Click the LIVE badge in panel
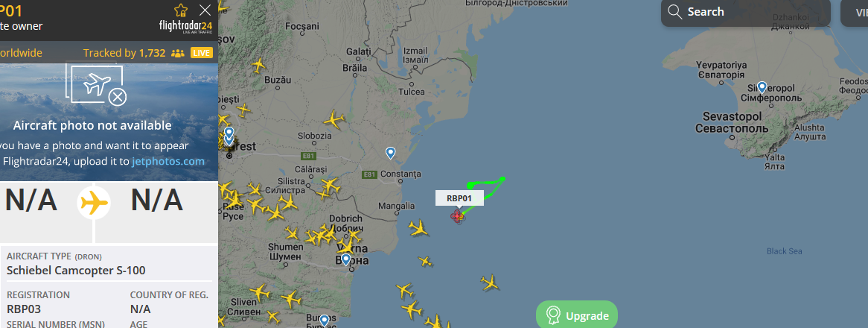The width and height of the screenshot is (868, 328). 202,53
